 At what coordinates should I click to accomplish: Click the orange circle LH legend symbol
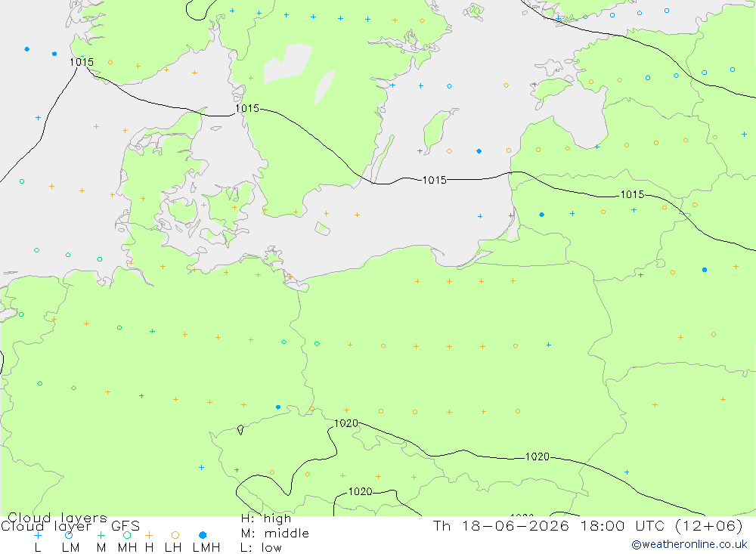click(175, 535)
